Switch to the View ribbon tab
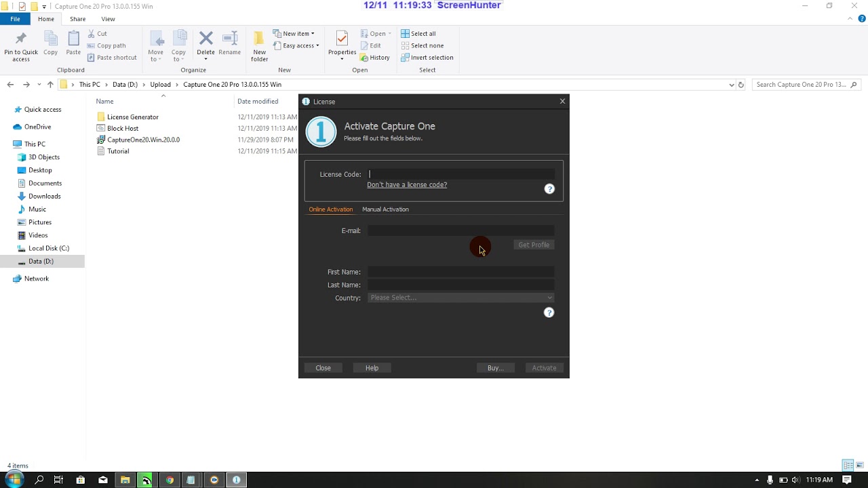This screenshot has width=868, height=488. pyautogui.click(x=108, y=19)
